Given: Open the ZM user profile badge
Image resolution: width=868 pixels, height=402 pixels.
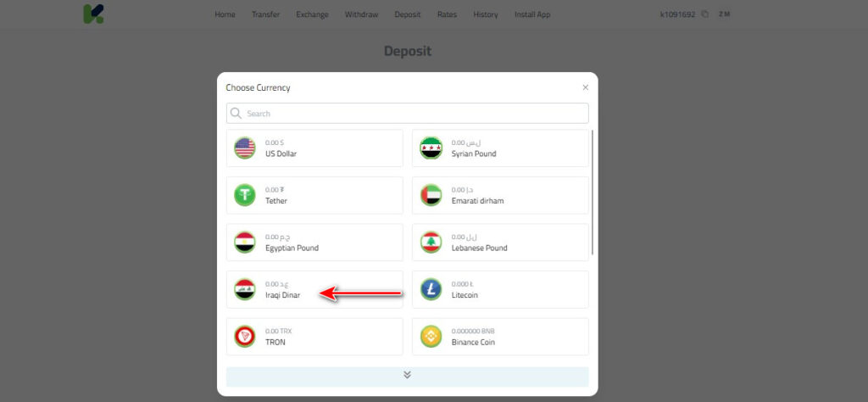Looking at the screenshot, I should point(724,14).
